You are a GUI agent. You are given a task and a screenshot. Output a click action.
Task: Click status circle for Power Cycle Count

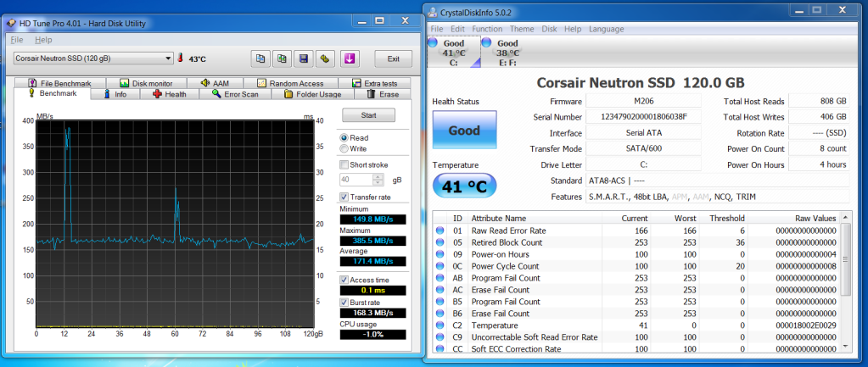440,266
